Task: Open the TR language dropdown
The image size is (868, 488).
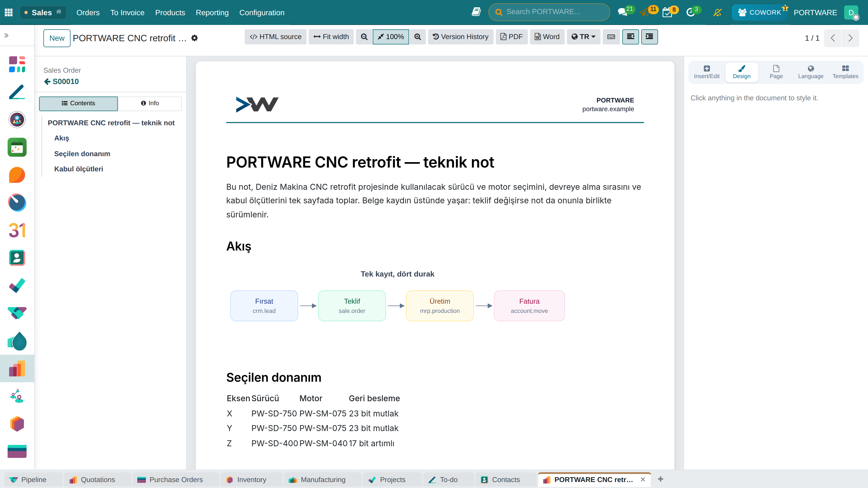Action: point(584,37)
